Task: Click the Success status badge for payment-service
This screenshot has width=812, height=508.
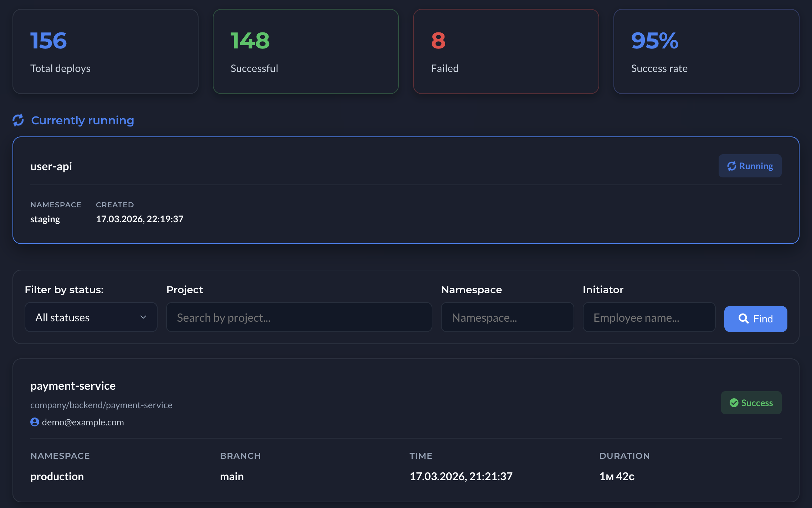Action: [751, 403]
